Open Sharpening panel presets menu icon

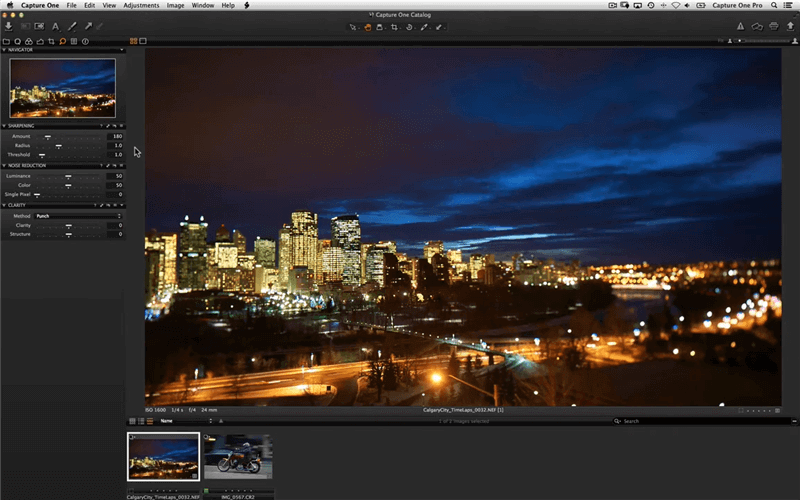121,126
